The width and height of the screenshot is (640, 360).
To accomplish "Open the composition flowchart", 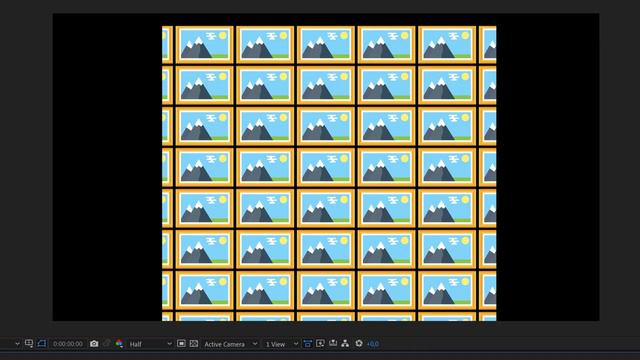I will 345,344.
